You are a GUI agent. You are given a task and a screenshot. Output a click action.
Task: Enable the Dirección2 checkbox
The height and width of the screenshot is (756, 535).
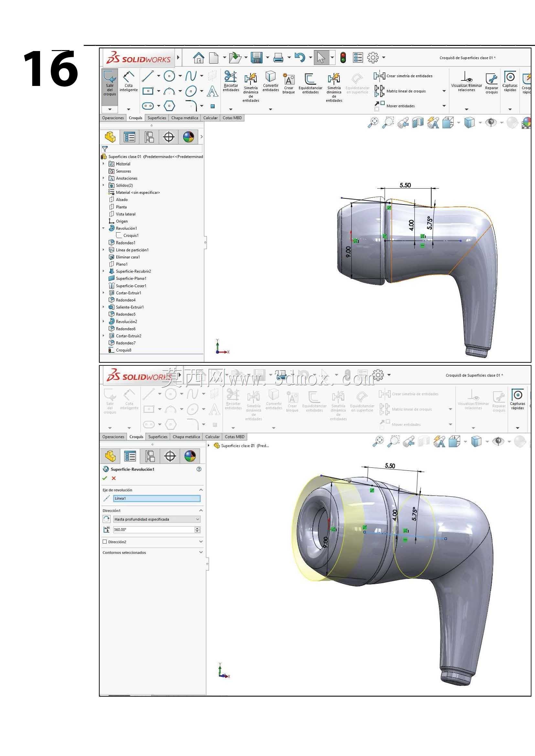[x=105, y=542]
